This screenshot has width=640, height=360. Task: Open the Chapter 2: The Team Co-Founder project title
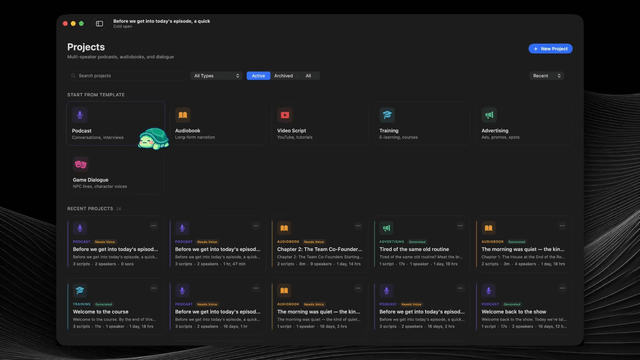pyautogui.click(x=320, y=249)
